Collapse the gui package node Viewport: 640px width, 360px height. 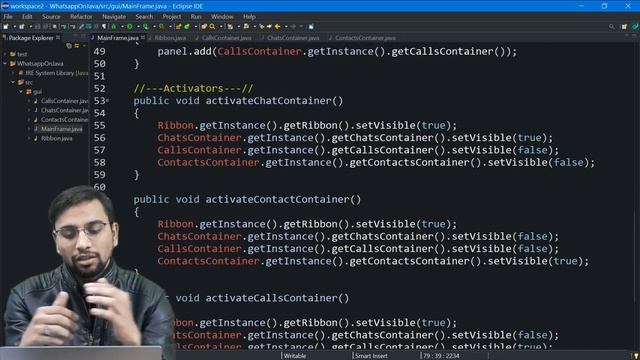point(21,91)
